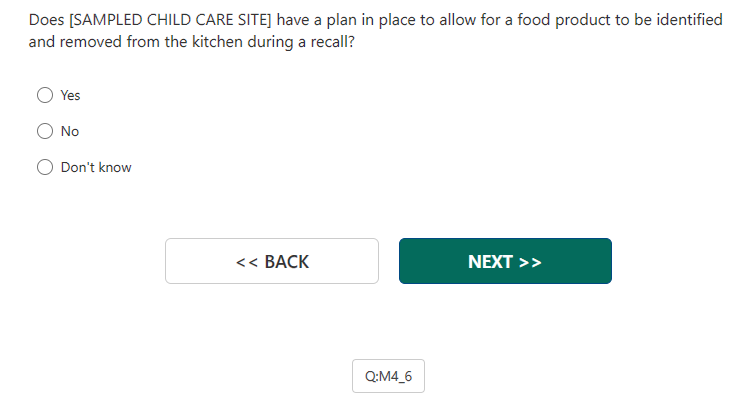The width and height of the screenshot is (738, 397).
Task: Click the [SAMPLED CHILD CARE SITE] placeholder text
Action: [x=170, y=20]
